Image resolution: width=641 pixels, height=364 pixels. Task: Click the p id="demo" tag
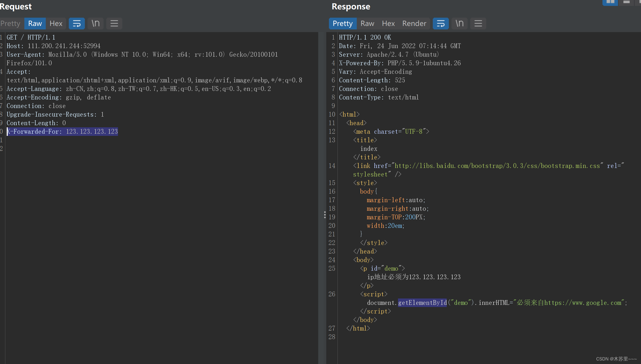(x=382, y=269)
